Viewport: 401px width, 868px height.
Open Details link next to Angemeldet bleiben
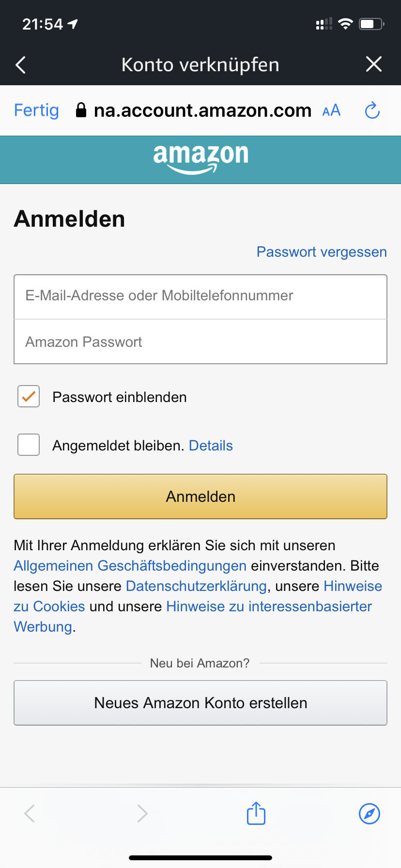[x=211, y=446]
